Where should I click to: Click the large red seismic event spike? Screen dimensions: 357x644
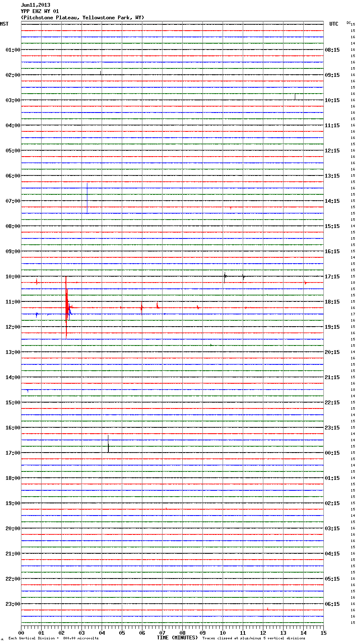coord(66,307)
